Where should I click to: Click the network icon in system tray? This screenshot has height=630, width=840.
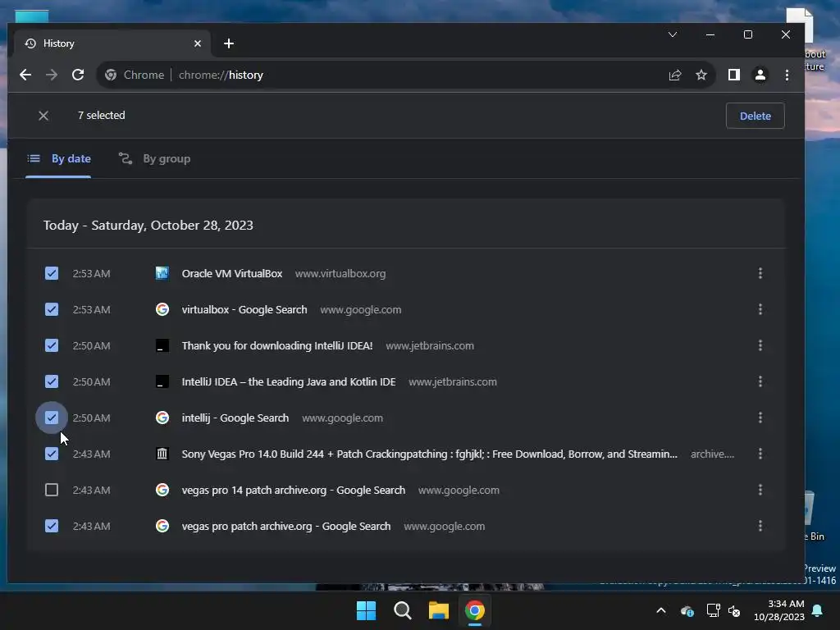713,610
